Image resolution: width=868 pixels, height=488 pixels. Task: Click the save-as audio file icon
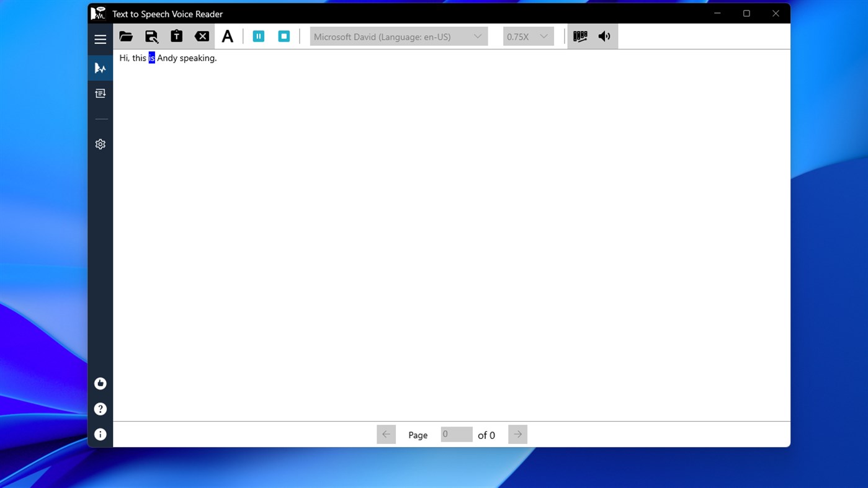pyautogui.click(x=151, y=37)
